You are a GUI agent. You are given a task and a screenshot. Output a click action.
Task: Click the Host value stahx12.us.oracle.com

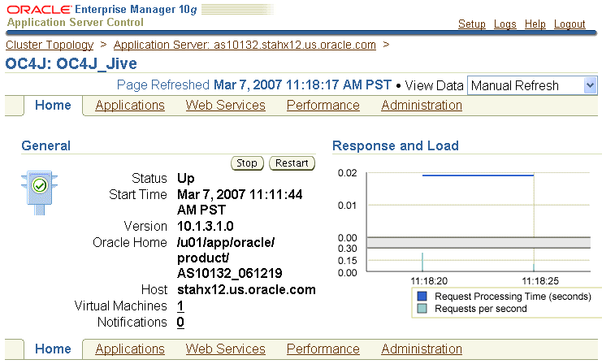(246, 289)
